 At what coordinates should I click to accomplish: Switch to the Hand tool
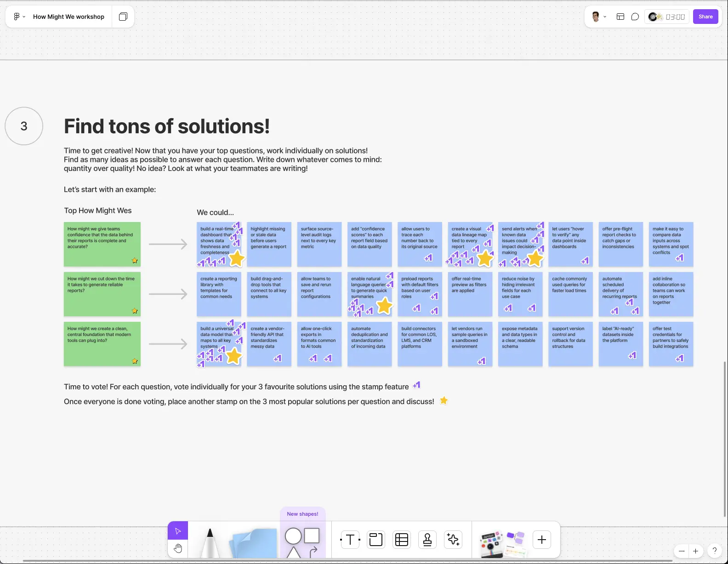(178, 548)
